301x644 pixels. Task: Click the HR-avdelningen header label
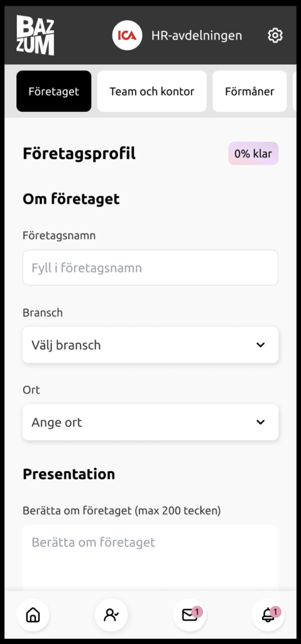[197, 36]
